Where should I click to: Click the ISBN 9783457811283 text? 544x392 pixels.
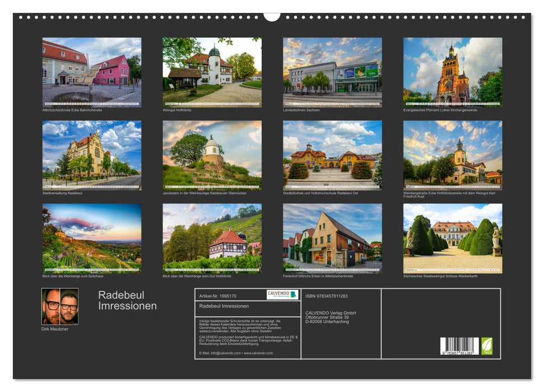pos(326,296)
